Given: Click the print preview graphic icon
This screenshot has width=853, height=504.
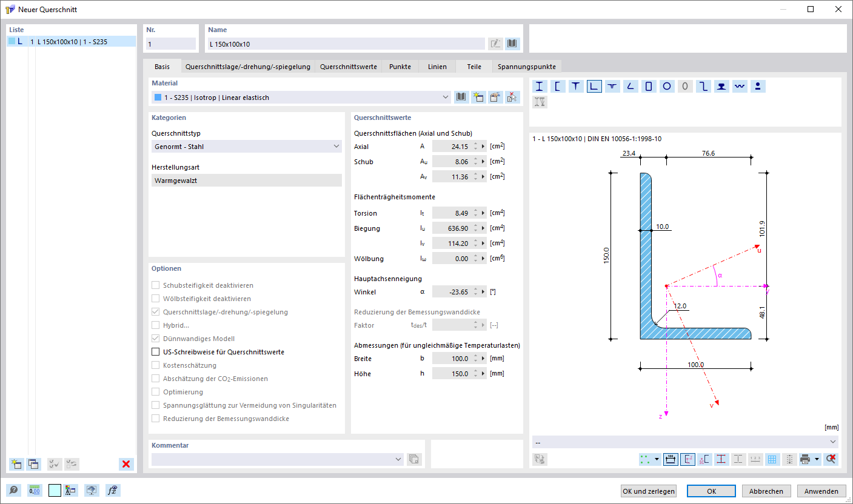Looking at the screenshot, I should (806, 459).
